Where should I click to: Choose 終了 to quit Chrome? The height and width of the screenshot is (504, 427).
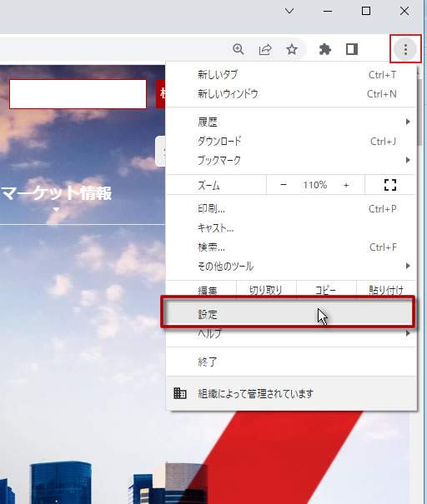point(291,362)
